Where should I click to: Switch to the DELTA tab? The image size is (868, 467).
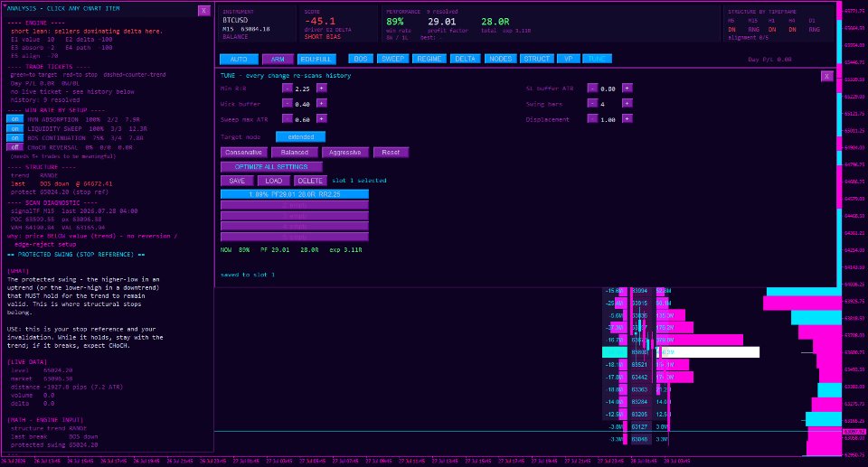pyautogui.click(x=465, y=59)
